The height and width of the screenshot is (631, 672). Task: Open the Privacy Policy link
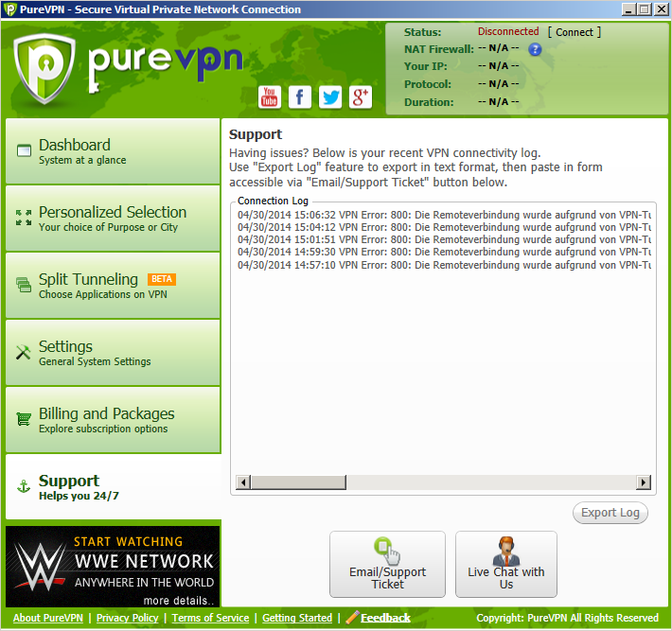tap(127, 618)
